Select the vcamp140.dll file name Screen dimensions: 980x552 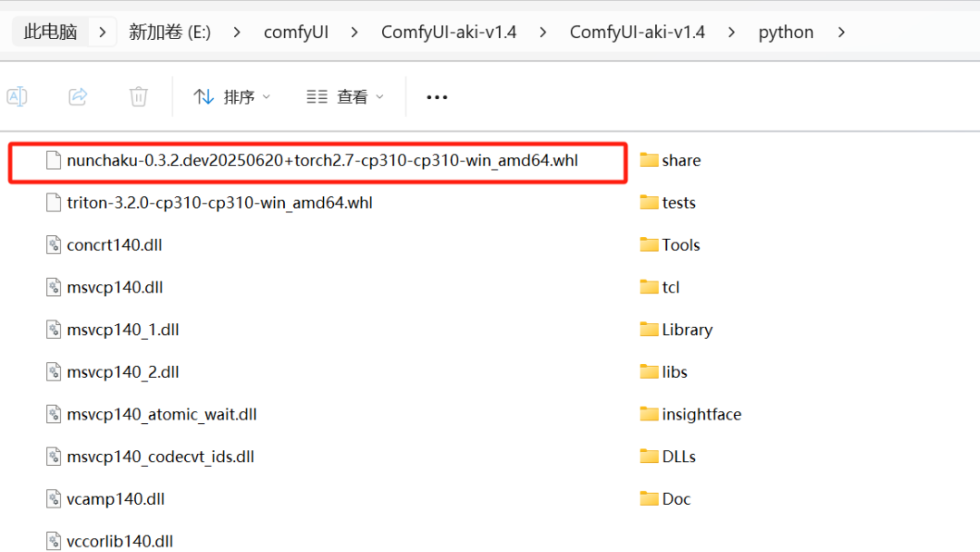coord(115,499)
